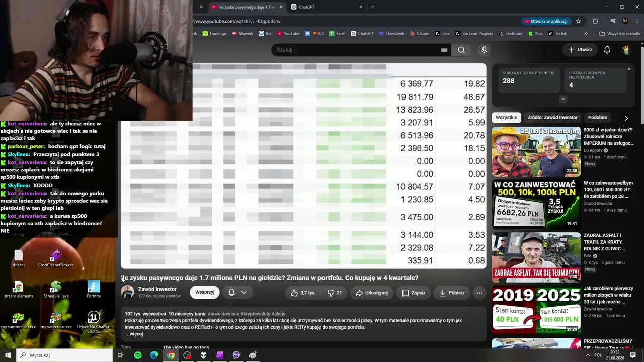Open the Paint app from the taskbar
Screen dimensions: 644x362
(253, 355)
